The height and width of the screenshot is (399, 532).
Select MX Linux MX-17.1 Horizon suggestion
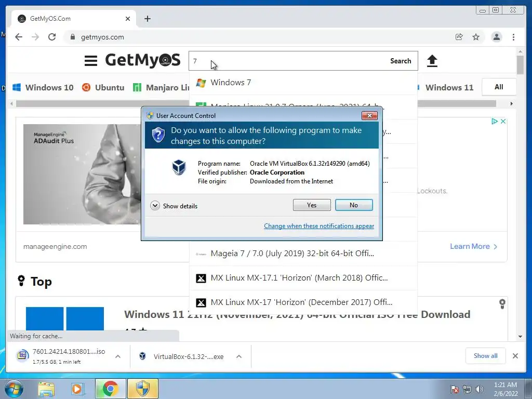pyautogui.click(x=303, y=278)
